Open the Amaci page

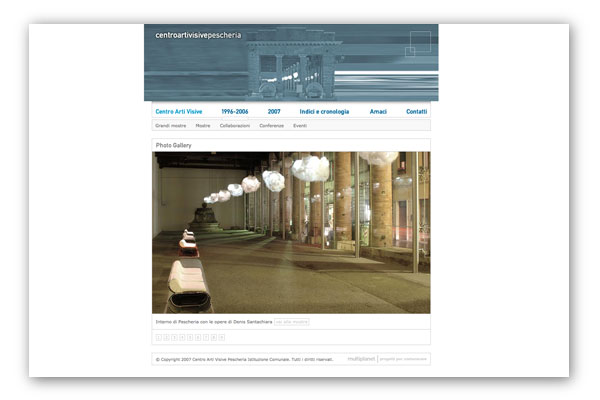click(x=378, y=112)
